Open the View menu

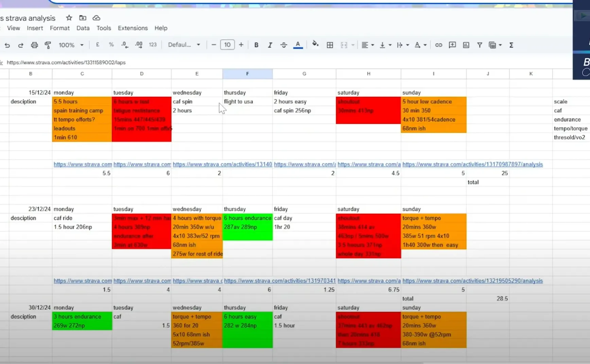[14, 28]
